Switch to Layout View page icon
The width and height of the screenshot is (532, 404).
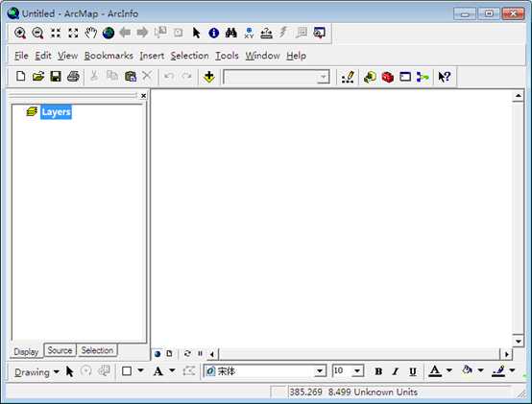pos(169,353)
